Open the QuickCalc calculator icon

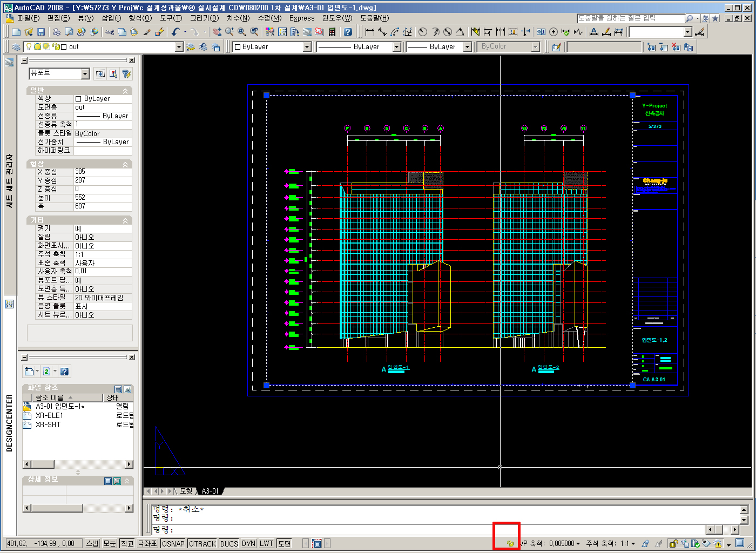pyautogui.click(x=332, y=32)
